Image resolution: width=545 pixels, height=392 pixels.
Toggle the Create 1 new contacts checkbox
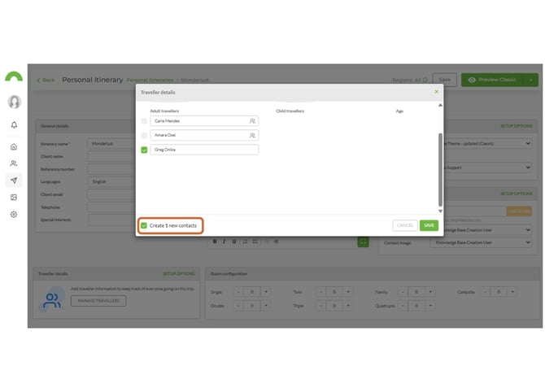pyautogui.click(x=144, y=225)
